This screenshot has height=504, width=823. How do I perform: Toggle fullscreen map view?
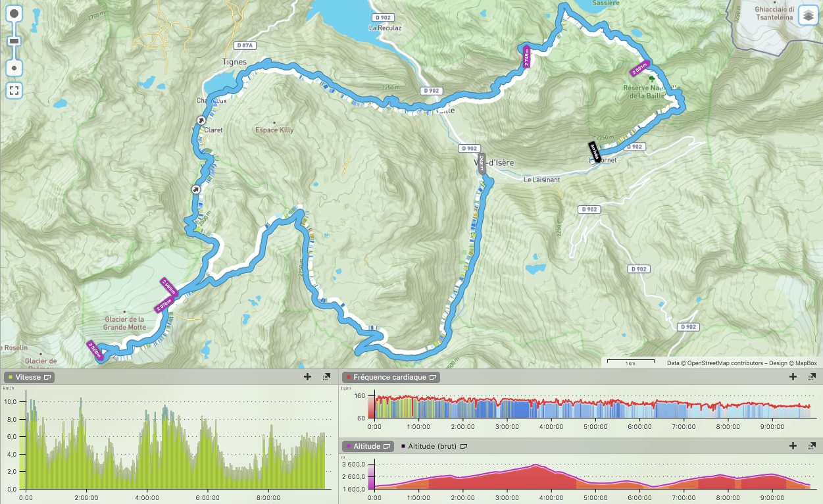[14, 90]
